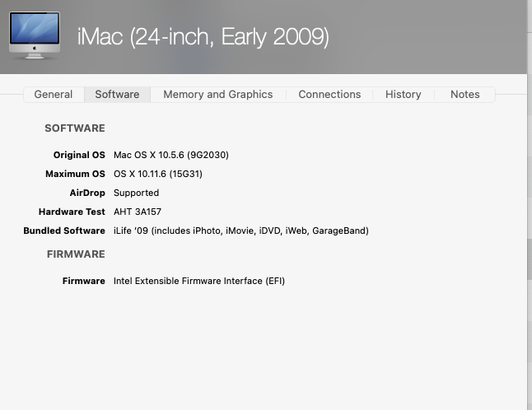This screenshot has width=532, height=410.
Task: Select the Intel Extensible Firmware Interface text
Action: [x=198, y=281]
